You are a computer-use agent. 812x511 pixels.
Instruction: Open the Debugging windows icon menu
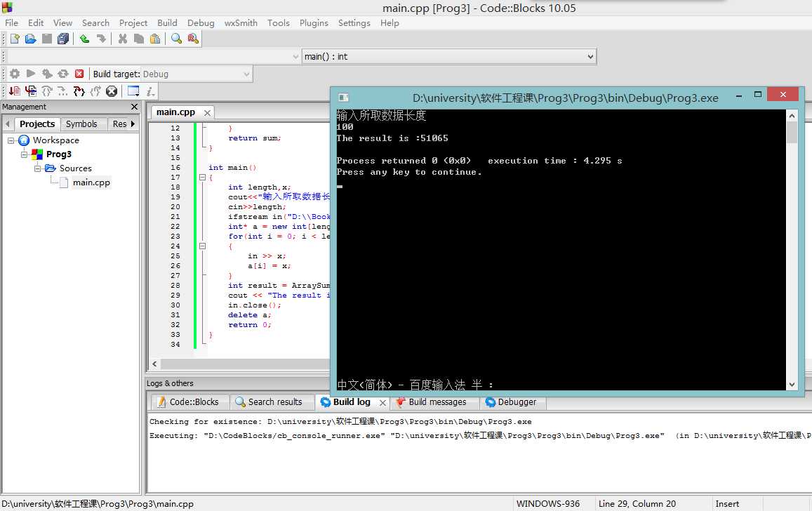[x=133, y=92]
